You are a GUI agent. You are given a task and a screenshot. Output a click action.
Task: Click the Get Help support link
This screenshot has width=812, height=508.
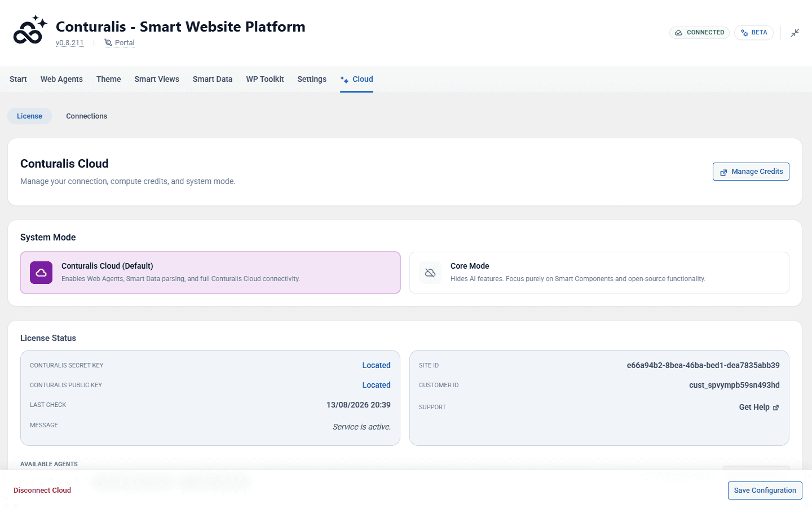tap(759, 408)
